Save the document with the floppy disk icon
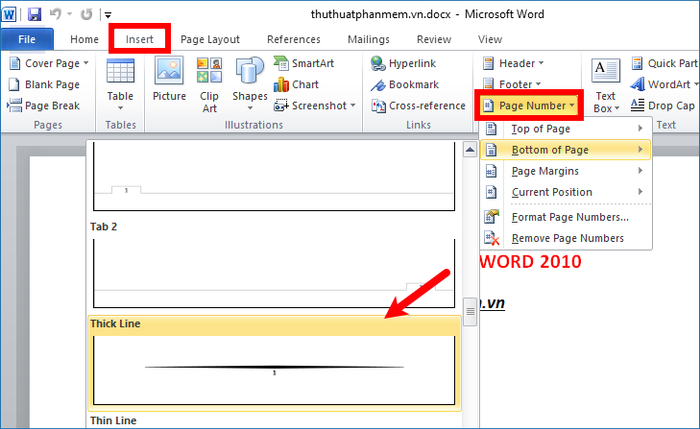Screen dimensions: 700x429 pos(34,14)
